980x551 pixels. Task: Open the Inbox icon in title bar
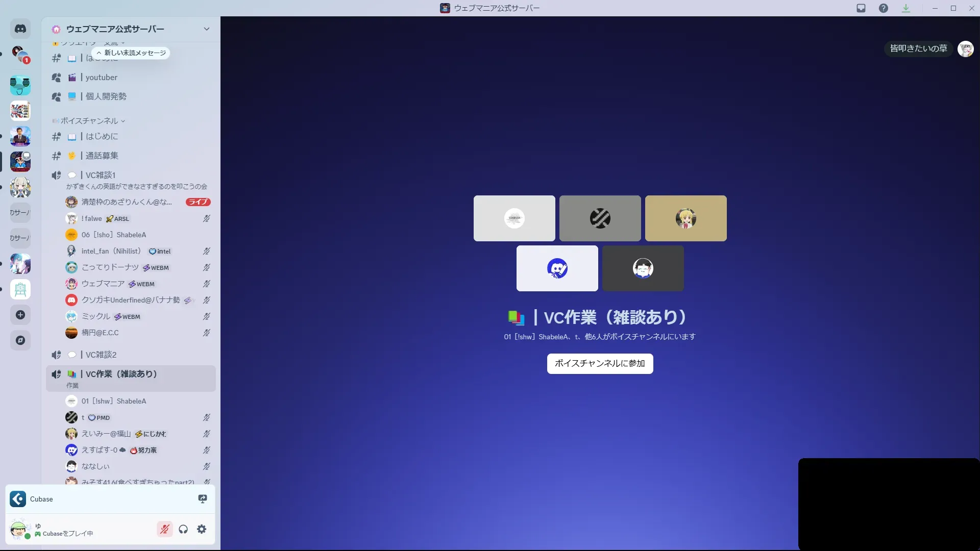(861, 8)
